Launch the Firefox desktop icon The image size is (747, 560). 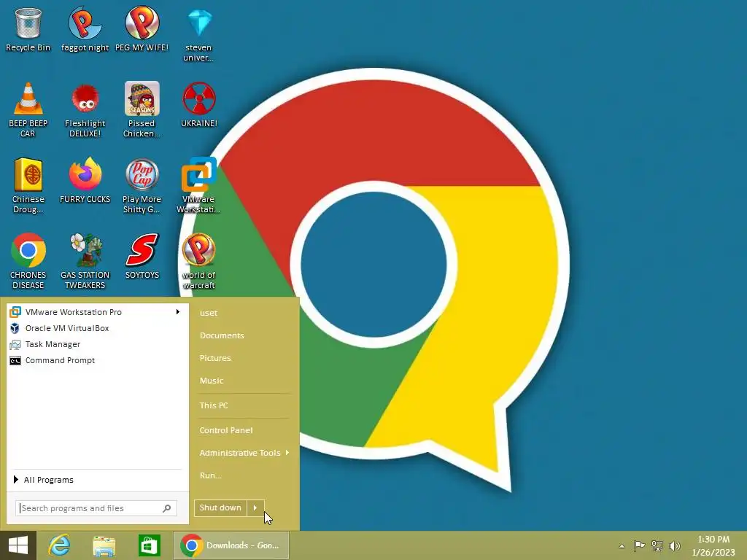pyautogui.click(x=85, y=180)
